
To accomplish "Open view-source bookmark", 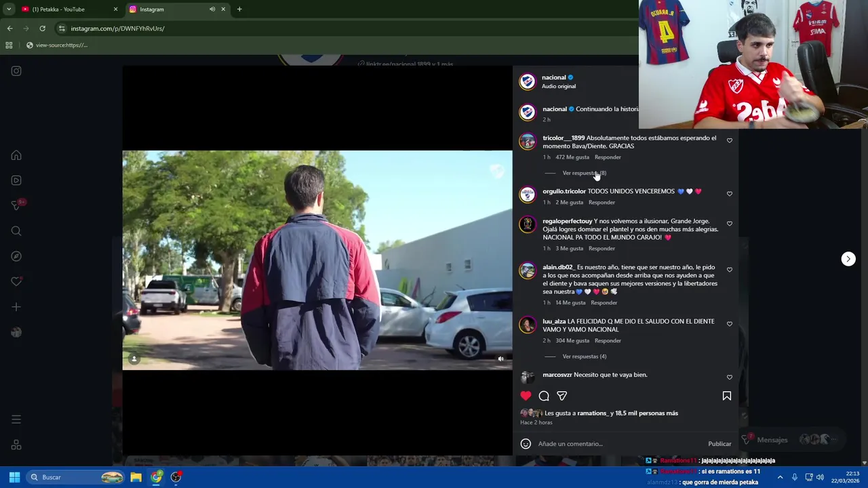I will (57, 45).
